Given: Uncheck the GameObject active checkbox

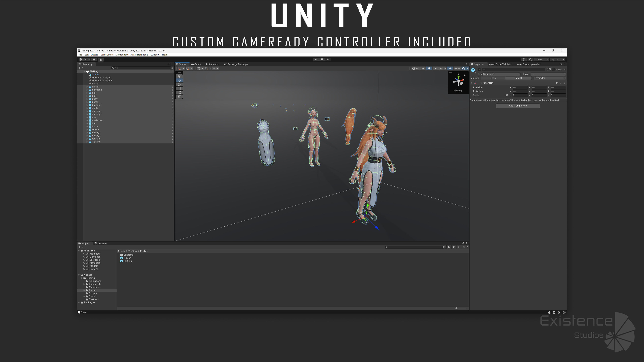Looking at the screenshot, I should click(479, 69).
